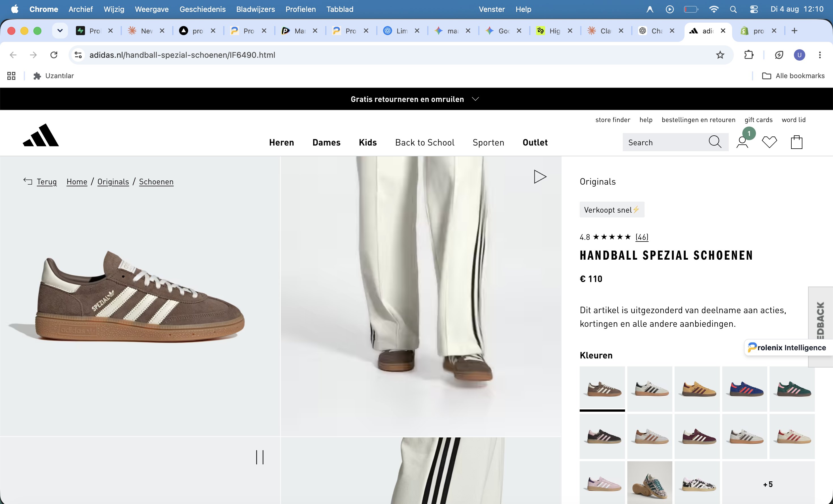Click the adidas logo
Screen dimensions: 833x504
[41, 135]
